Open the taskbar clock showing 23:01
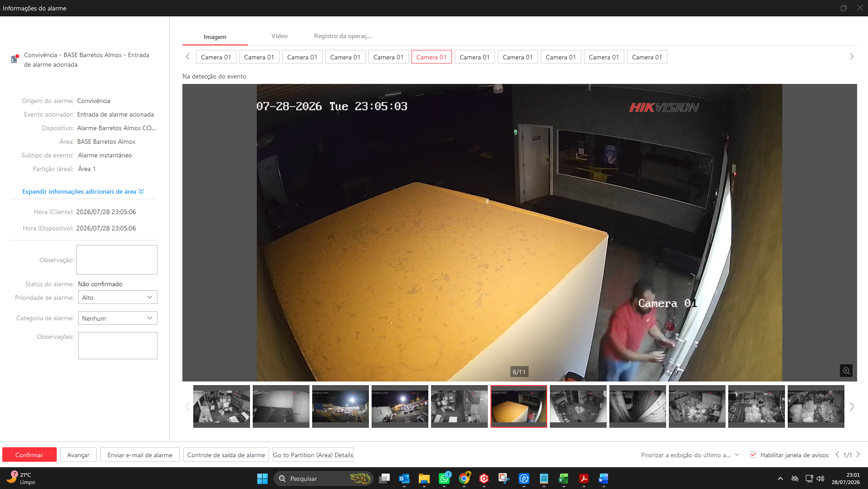 pos(846,479)
